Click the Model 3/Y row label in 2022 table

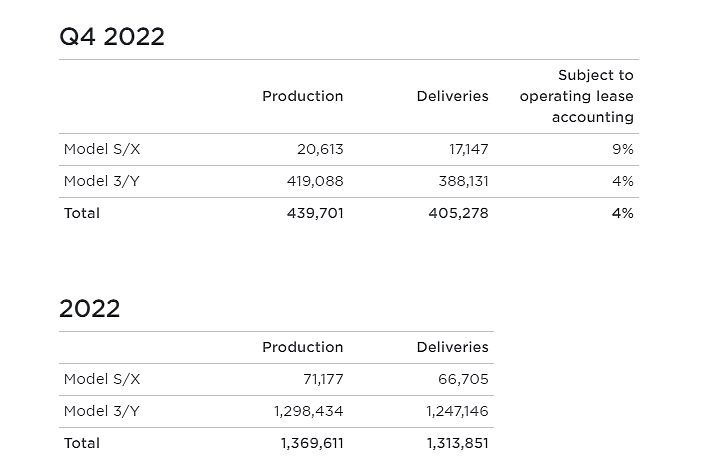pos(102,411)
